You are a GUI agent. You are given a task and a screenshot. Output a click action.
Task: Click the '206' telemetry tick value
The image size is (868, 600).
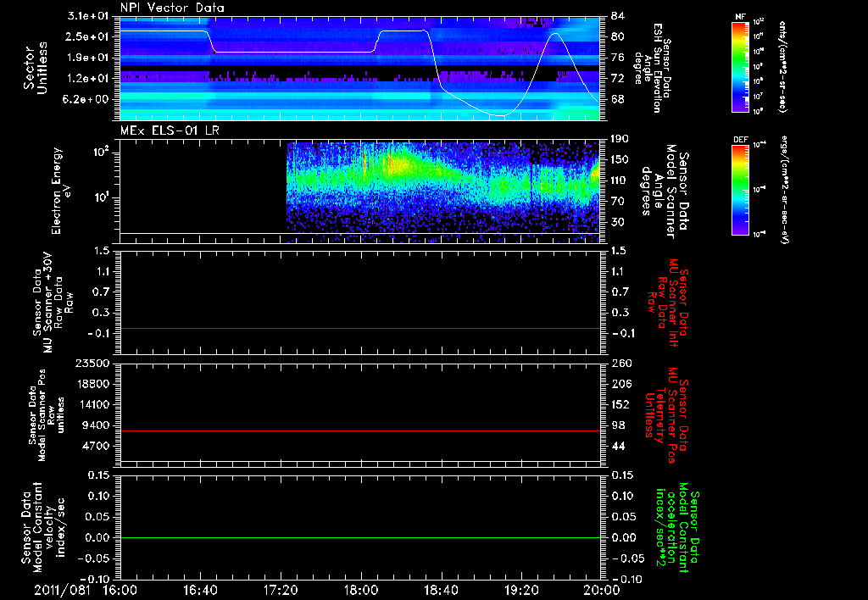point(620,384)
